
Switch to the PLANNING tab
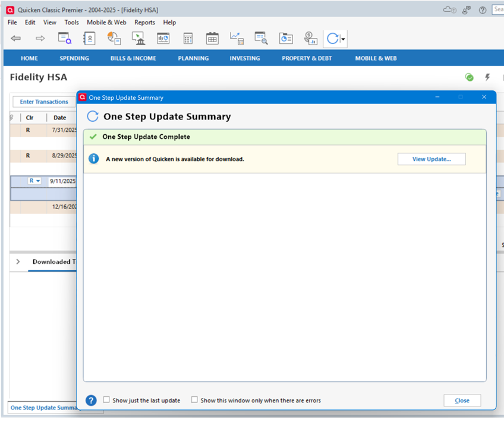point(194,58)
